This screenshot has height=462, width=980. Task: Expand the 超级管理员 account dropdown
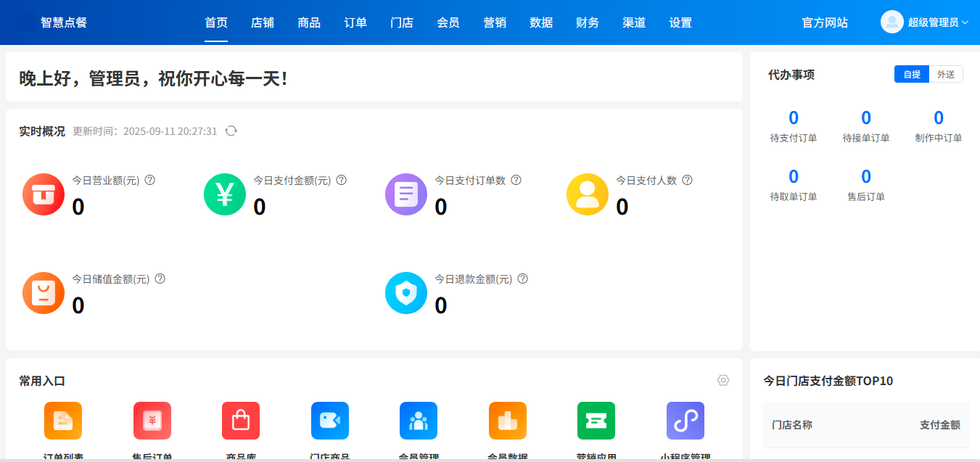pyautogui.click(x=936, y=22)
